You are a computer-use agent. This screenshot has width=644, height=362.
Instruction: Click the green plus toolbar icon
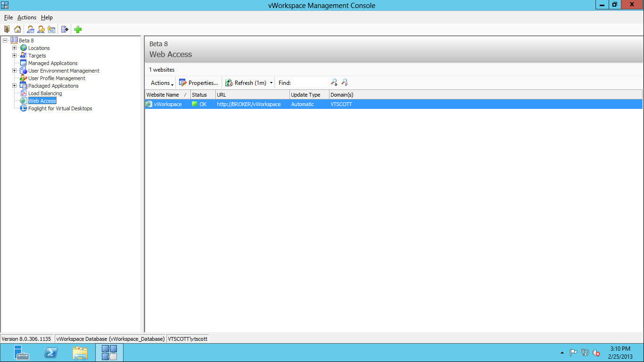click(x=78, y=29)
